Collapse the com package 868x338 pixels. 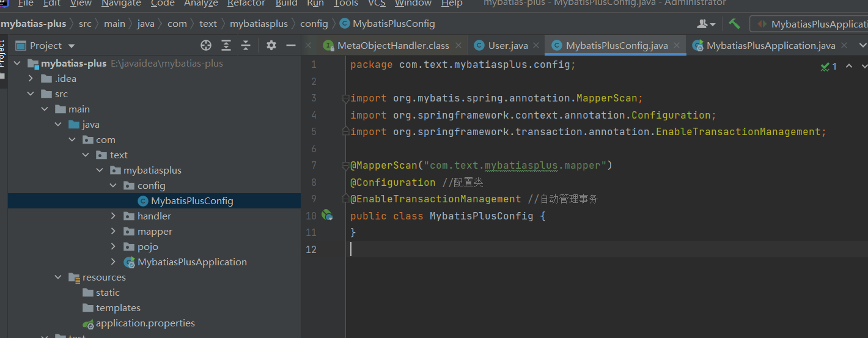72,140
